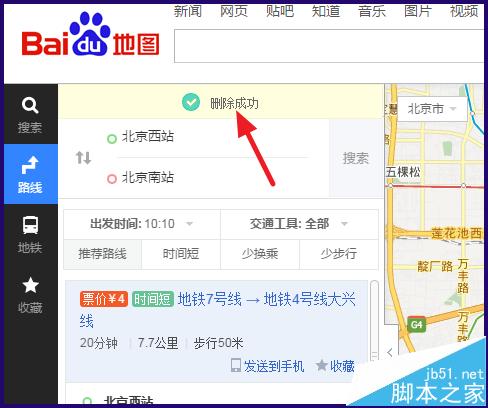Click the 7.7公里 distance text
488x408 pixels.
(158, 343)
